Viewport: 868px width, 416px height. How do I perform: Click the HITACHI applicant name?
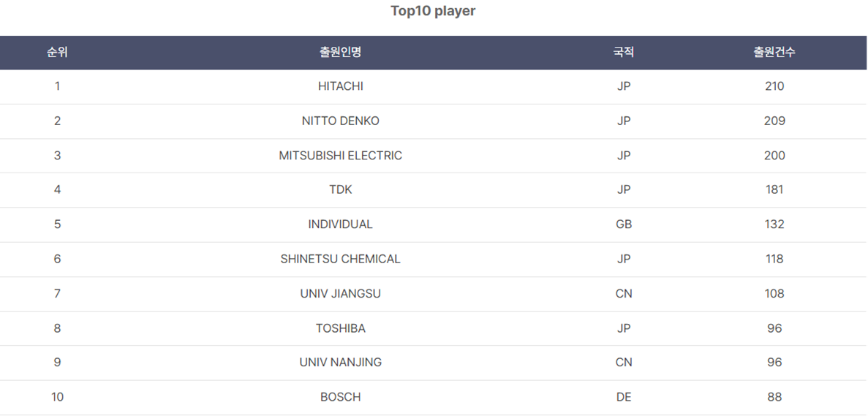[340, 86]
